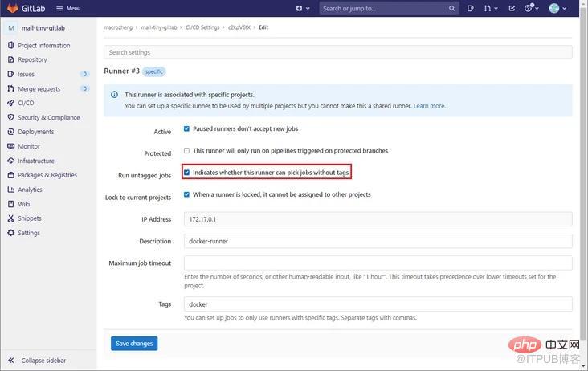The height and width of the screenshot is (371, 588).
Task: Open Security & Compliance shield icon
Action: pos(11,117)
